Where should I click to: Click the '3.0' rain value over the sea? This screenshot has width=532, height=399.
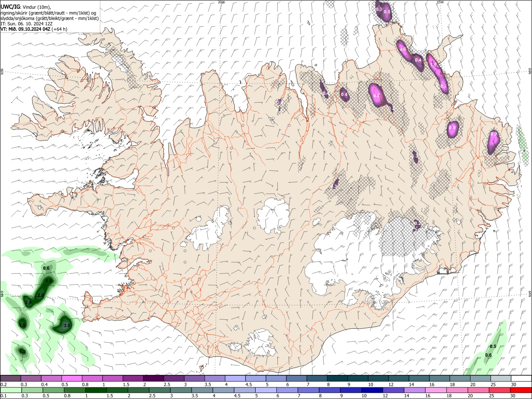click(66, 325)
